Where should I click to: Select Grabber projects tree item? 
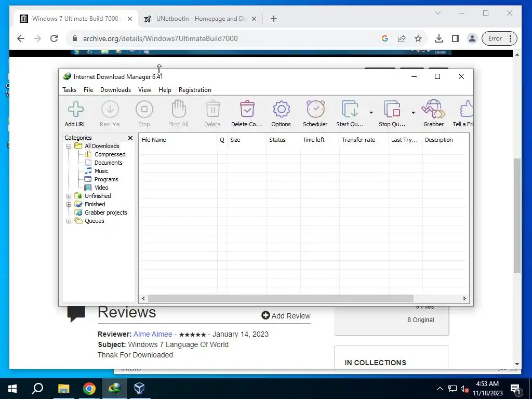coord(105,212)
